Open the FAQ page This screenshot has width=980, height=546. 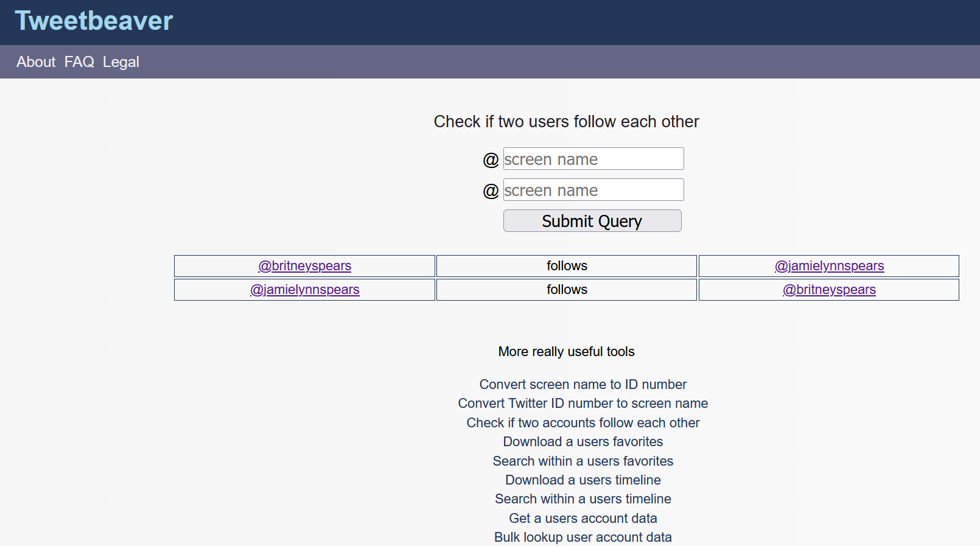[79, 62]
